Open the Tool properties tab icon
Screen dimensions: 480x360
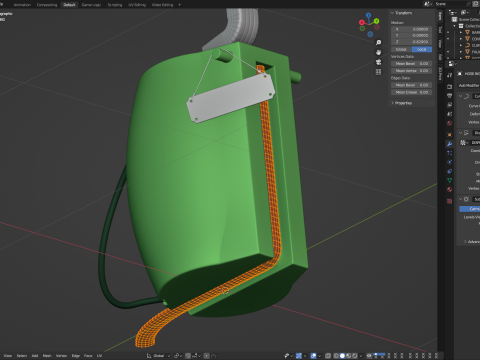point(450,75)
